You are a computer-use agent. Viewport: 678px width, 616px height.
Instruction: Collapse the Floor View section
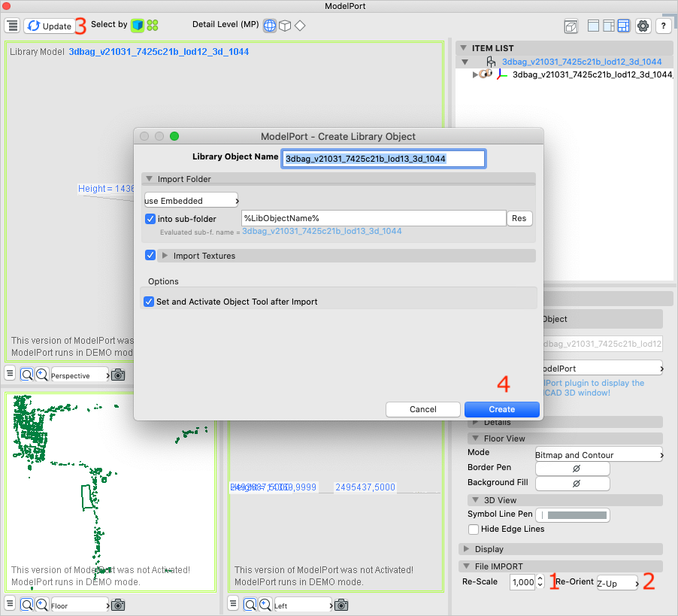tap(476, 438)
